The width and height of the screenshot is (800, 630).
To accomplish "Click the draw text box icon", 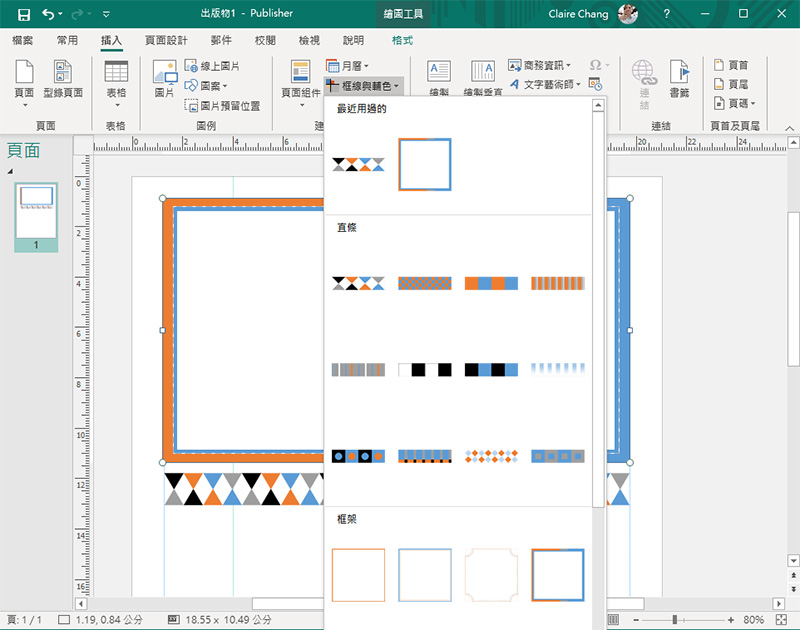I will [x=439, y=71].
